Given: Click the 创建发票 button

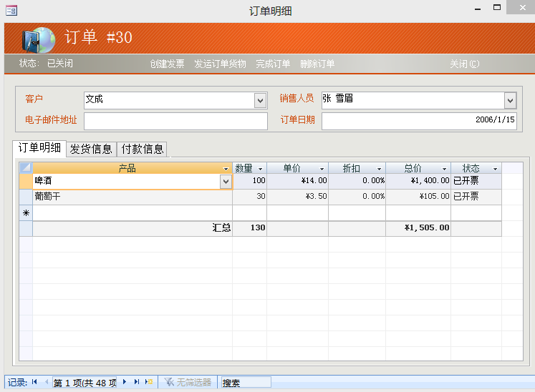Looking at the screenshot, I should tap(167, 64).
